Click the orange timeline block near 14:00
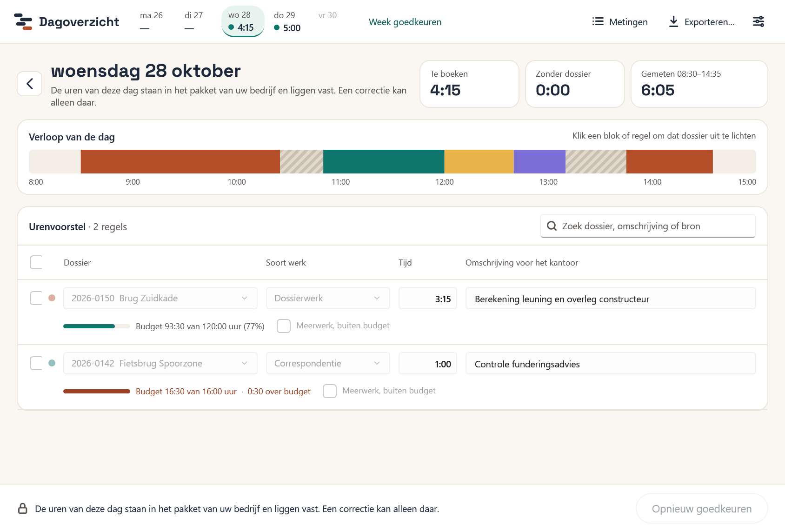The width and height of the screenshot is (785, 532). click(670, 161)
